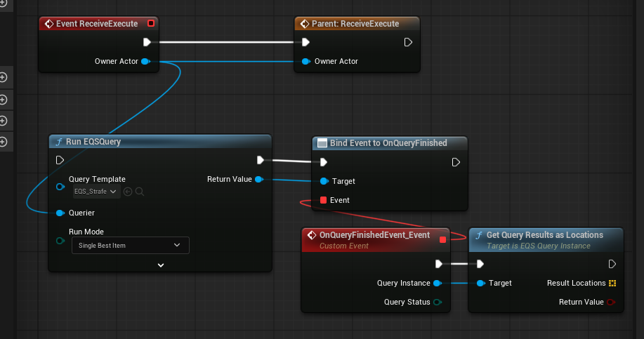Open the EQS_Strafe query template dropdown

pos(96,192)
